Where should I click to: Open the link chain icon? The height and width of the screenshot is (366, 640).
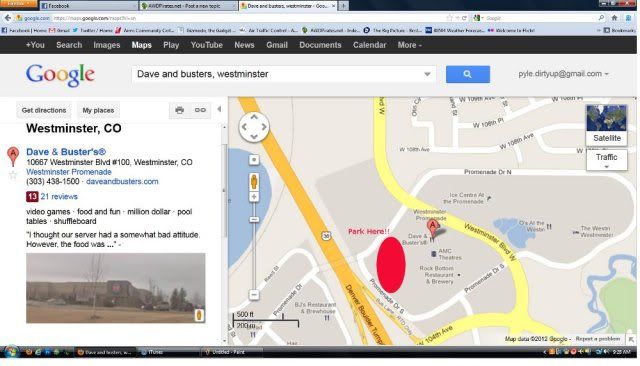(x=200, y=110)
